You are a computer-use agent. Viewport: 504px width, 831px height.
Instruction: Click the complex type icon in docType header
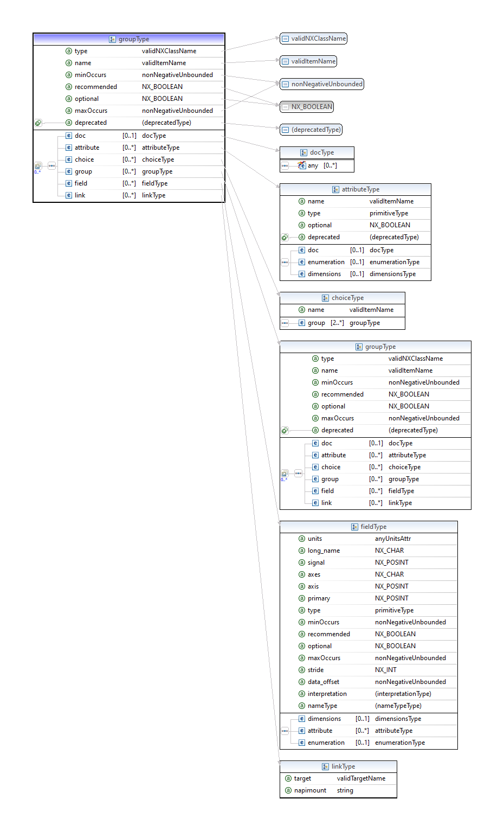pos(303,152)
